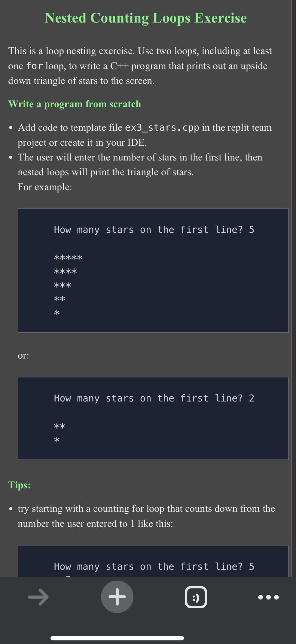Viewport: 296px width, 644px height.
Task: Click the first example code block with five stars
Action: pos(153,270)
